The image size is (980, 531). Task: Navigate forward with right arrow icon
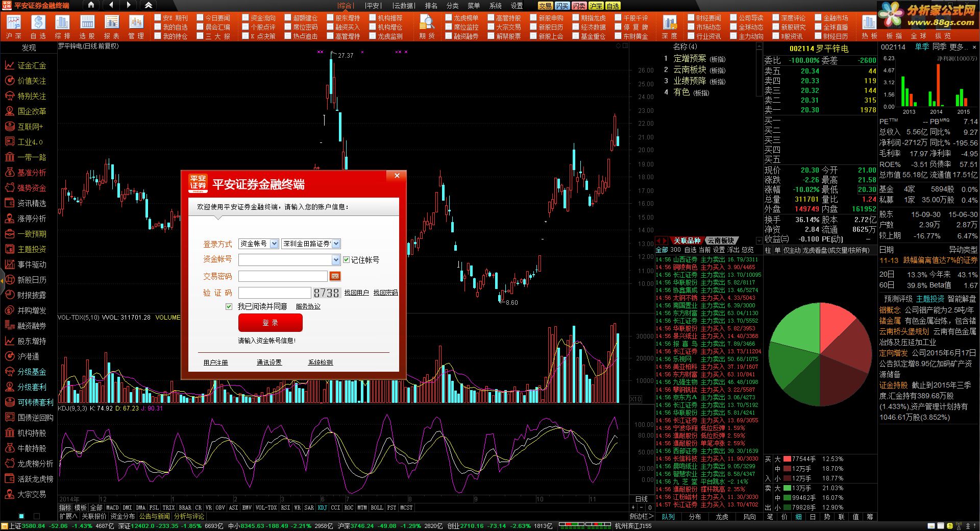tap(129, 5)
